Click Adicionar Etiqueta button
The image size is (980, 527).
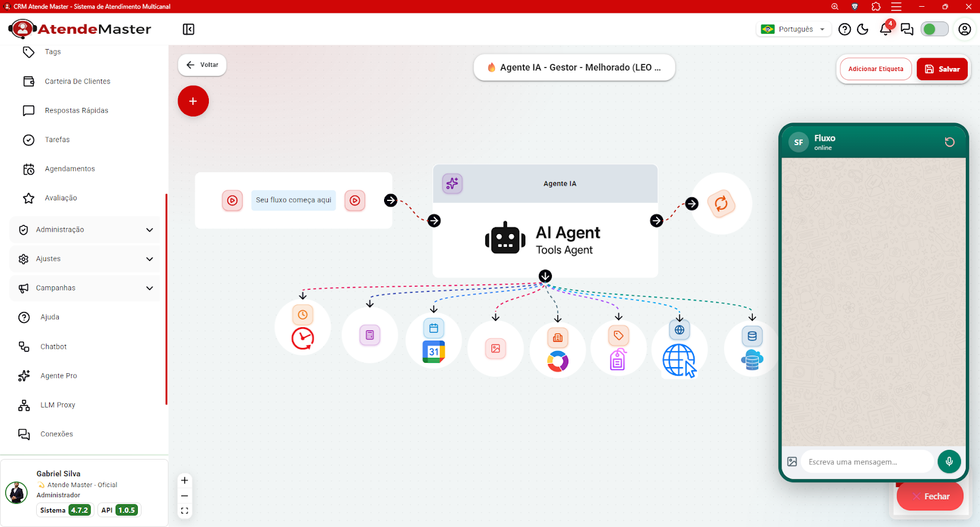click(x=876, y=69)
